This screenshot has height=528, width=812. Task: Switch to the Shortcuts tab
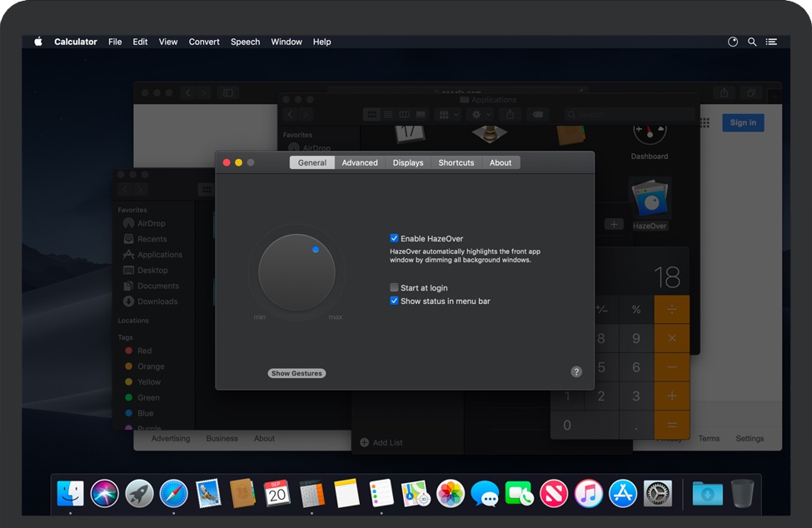click(456, 162)
